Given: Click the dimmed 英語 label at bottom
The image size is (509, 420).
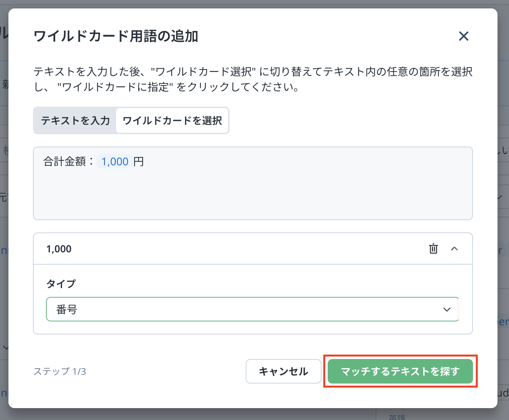Looking at the screenshot, I should [x=397, y=417].
